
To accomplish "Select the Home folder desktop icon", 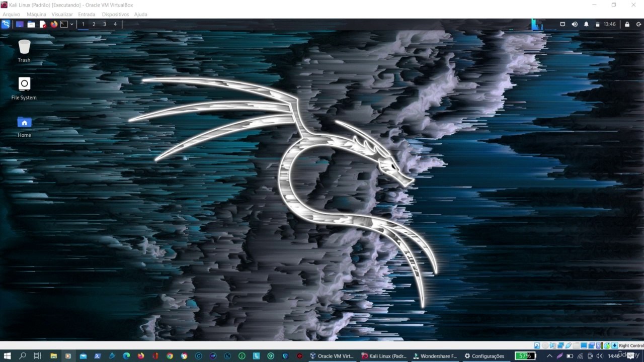I will 24,126.
